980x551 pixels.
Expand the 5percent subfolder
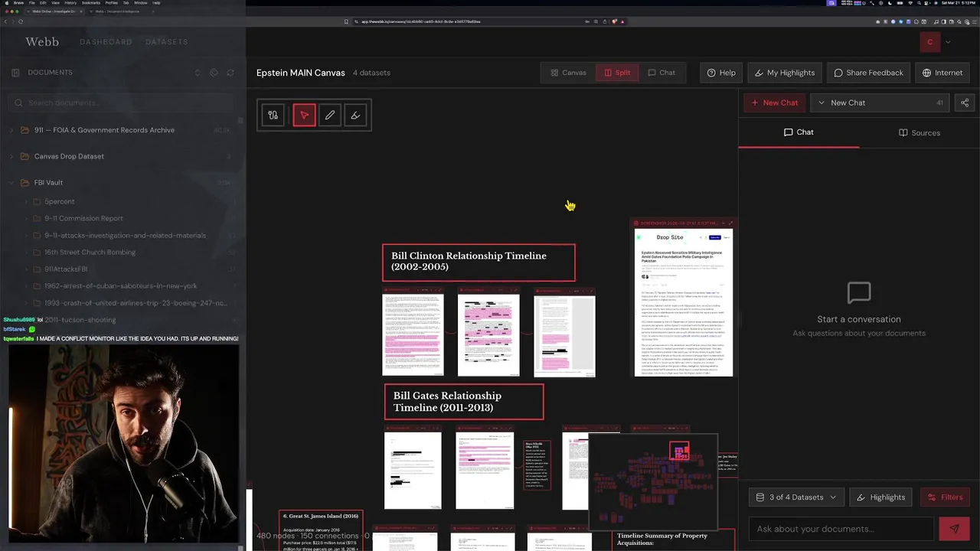(25, 201)
